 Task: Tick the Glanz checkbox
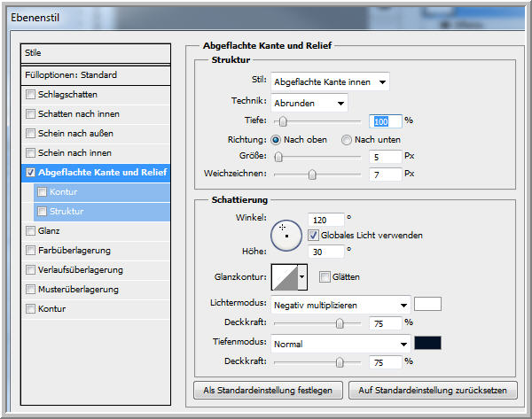point(30,231)
